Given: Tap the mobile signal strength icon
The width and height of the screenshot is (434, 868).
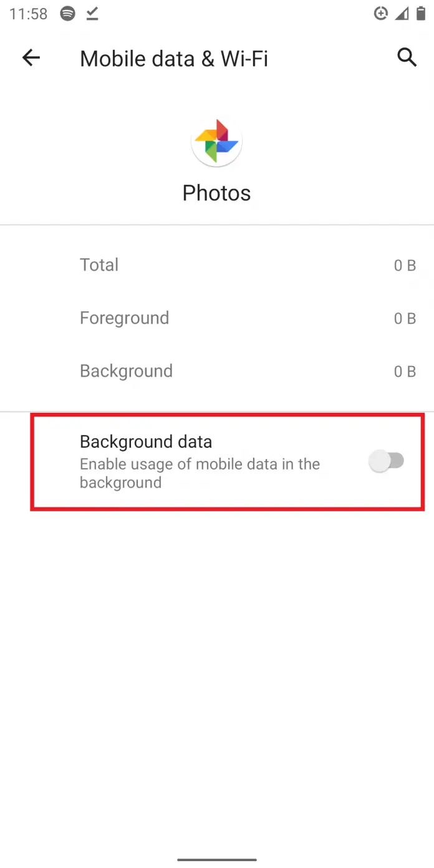Looking at the screenshot, I should click(401, 14).
